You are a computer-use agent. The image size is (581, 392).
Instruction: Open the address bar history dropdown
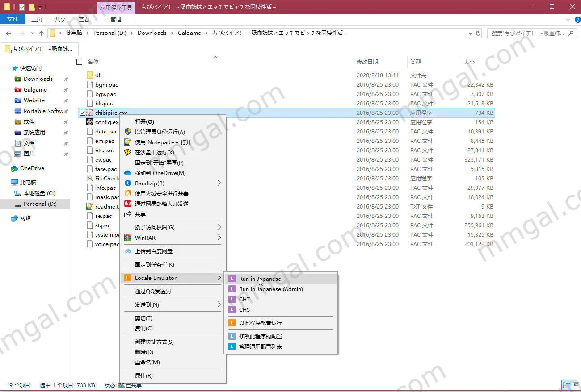pos(470,33)
